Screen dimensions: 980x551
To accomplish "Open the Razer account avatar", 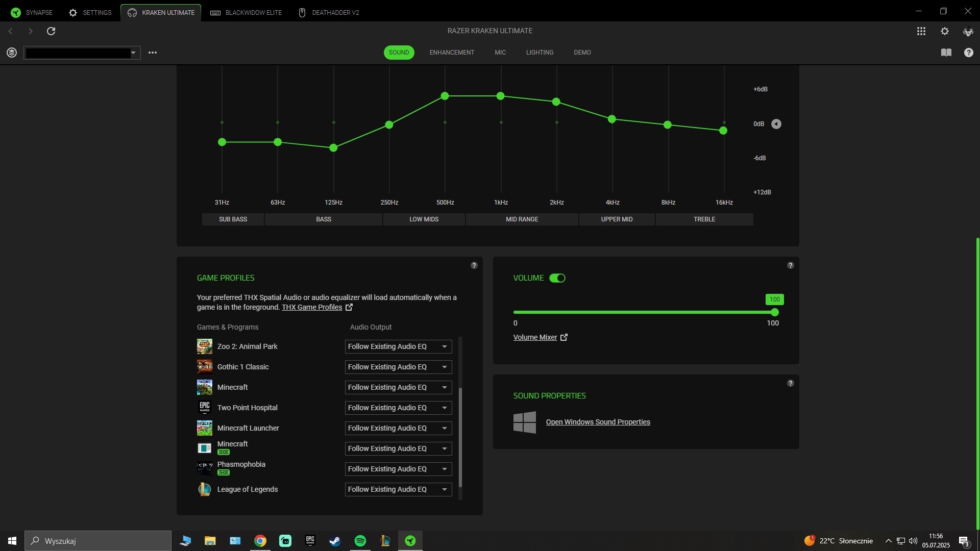I will coord(968,31).
